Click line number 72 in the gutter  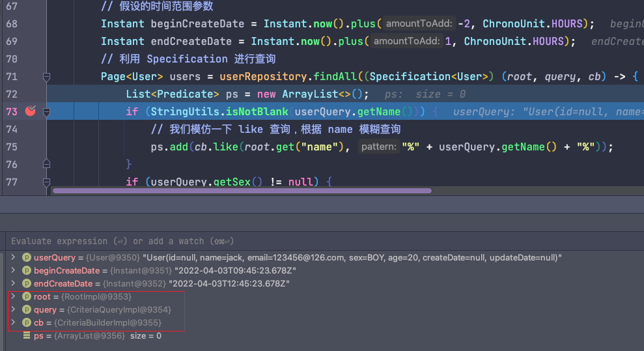coord(12,94)
